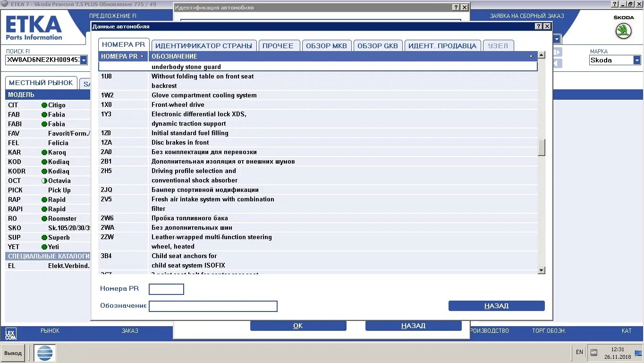Click the globe application icon in taskbar
The height and width of the screenshot is (363, 644).
pyautogui.click(x=44, y=353)
